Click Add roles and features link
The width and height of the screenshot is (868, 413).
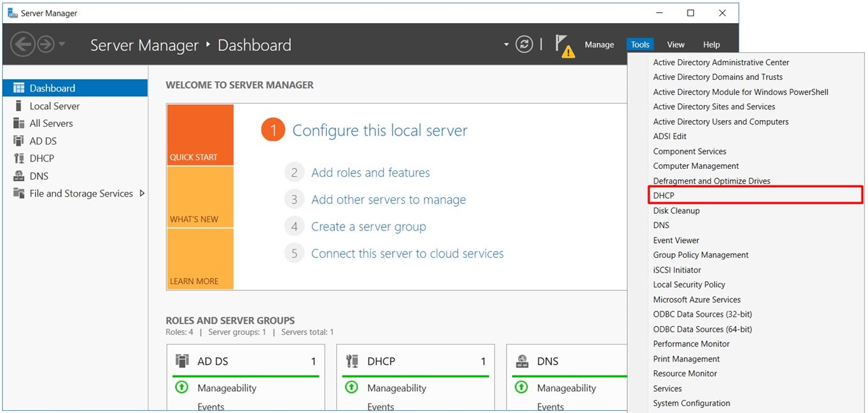coord(370,172)
